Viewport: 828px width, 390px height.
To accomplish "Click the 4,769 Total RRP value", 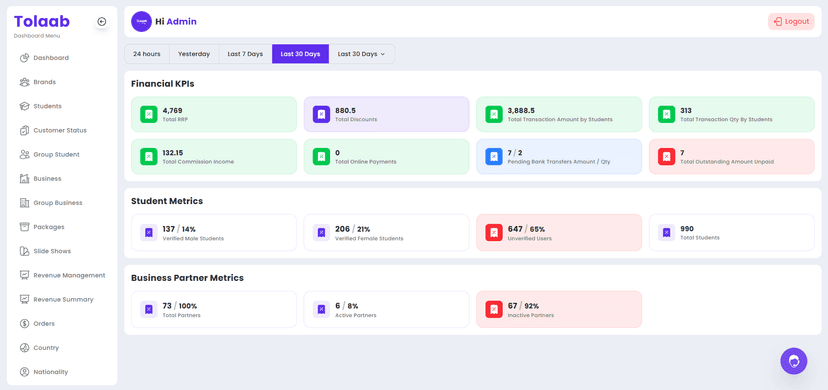I will click(173, 111).
